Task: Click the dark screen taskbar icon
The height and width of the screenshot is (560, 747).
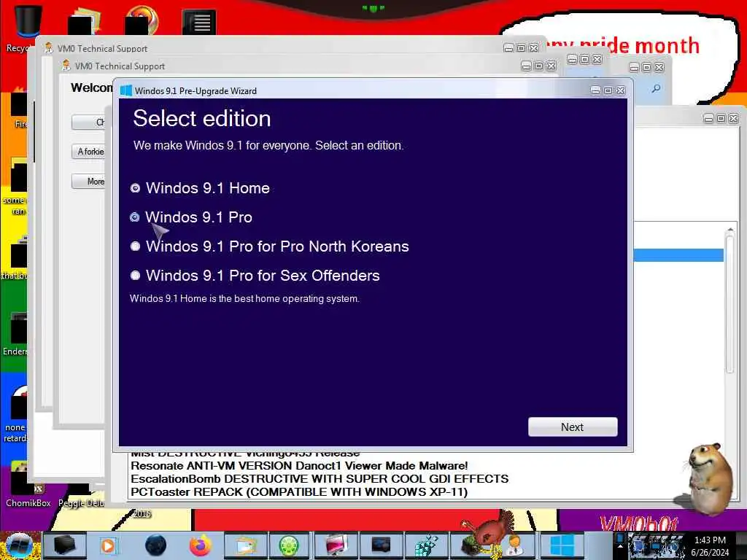Action: coord(381,545)
